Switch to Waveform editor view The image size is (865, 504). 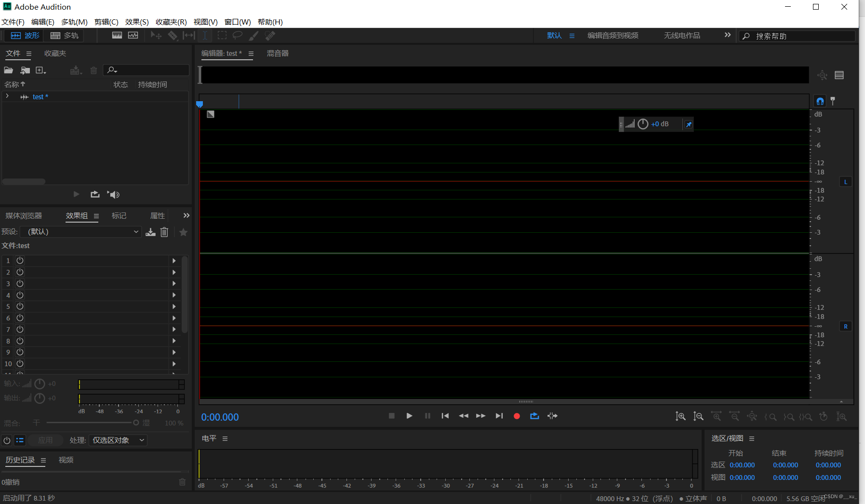pyautogui.click(x=25, y=36)
